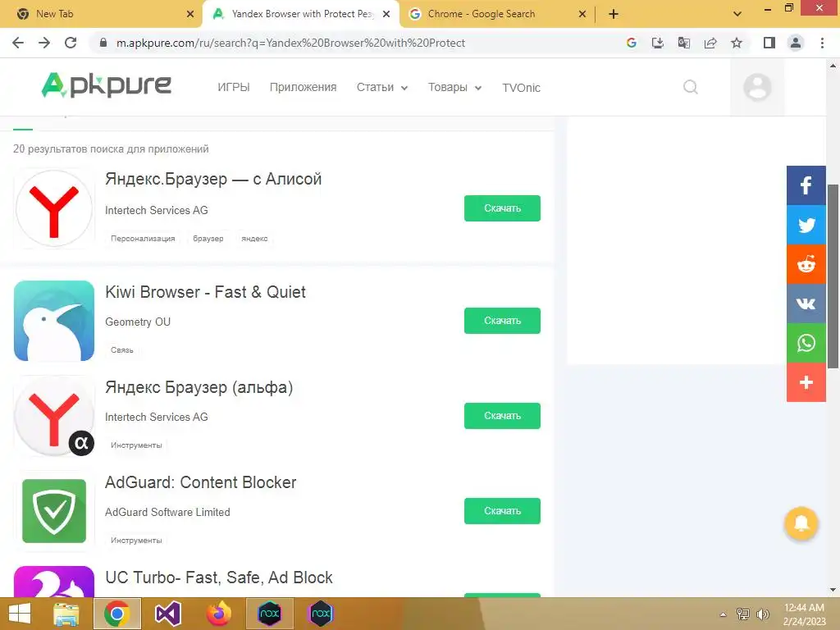Open Chrome three-dot menu
This screenshot has width=840, height=630.
coord(822,43)
